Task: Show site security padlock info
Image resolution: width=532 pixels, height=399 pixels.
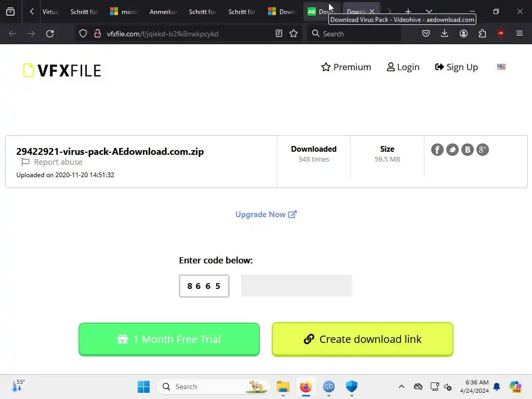Action: (x=98, y=34)
